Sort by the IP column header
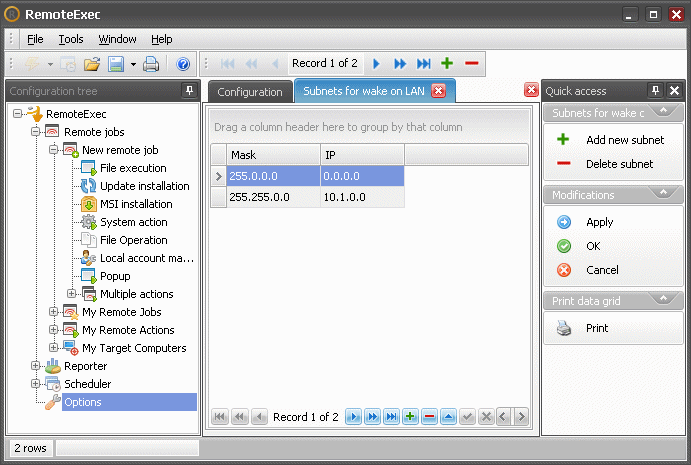 [x=362, y=155]
